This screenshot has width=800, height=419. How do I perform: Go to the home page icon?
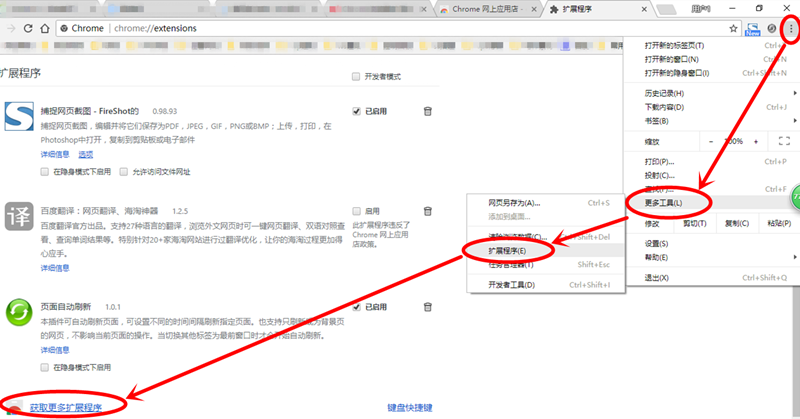coord(45,29)
